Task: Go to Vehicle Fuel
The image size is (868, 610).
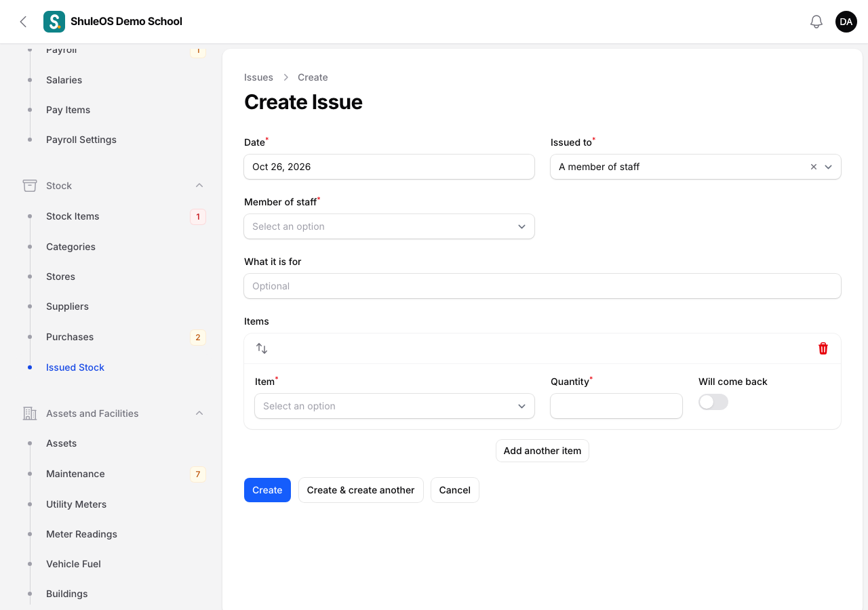Action: pyautogui.click(x=73, y=564)
